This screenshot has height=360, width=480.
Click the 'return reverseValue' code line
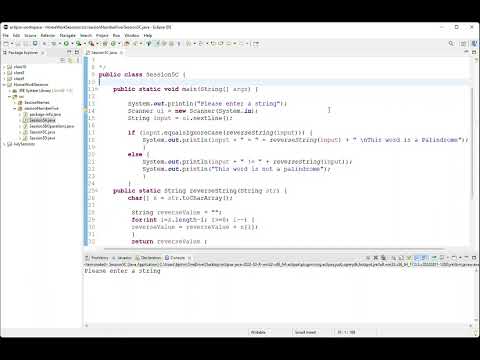(169, 241)
